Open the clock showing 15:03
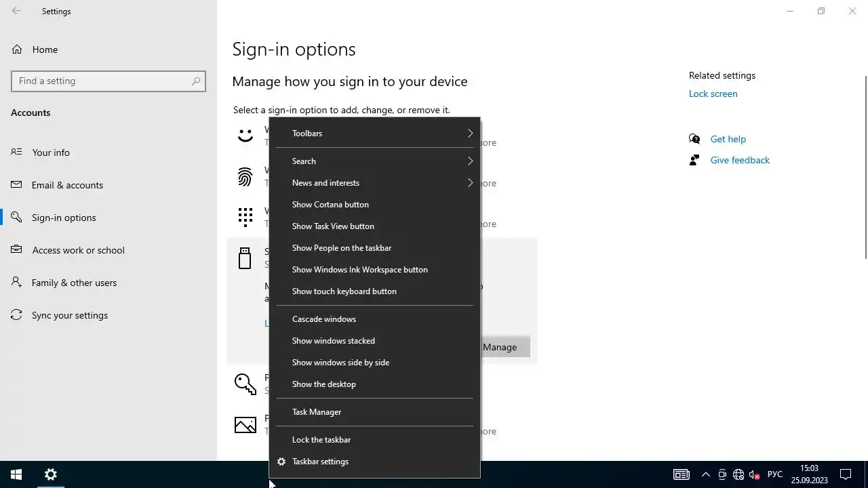The width and height of the screenshot is (868, 488). [809, 474]
